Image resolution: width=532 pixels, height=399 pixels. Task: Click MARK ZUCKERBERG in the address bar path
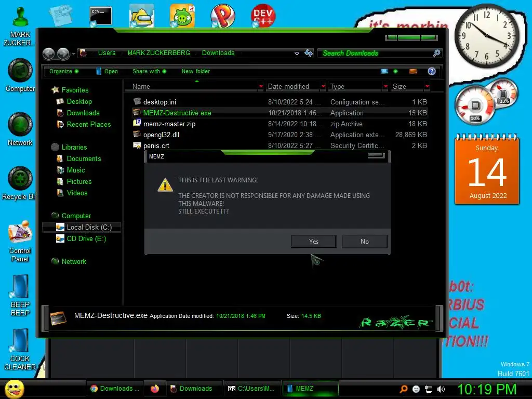tap(158, 53)
